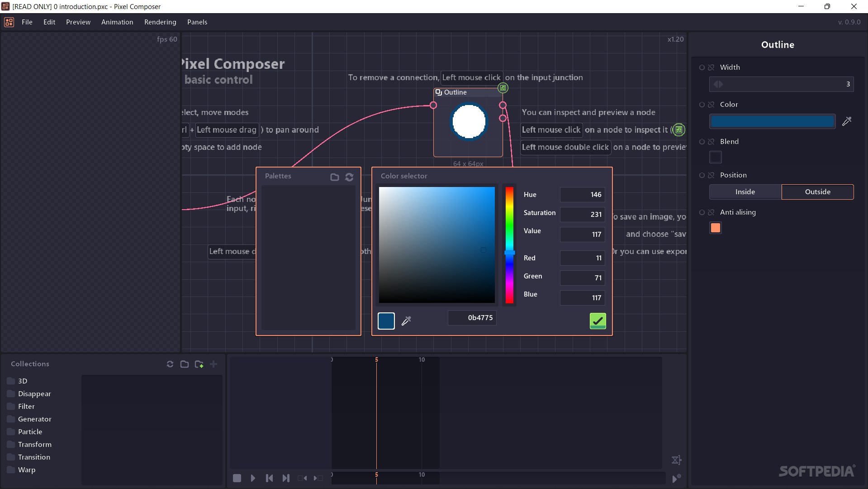Screen dimensions: 868x489
Task: Set Position to Outside
Action: click(818, 192)
